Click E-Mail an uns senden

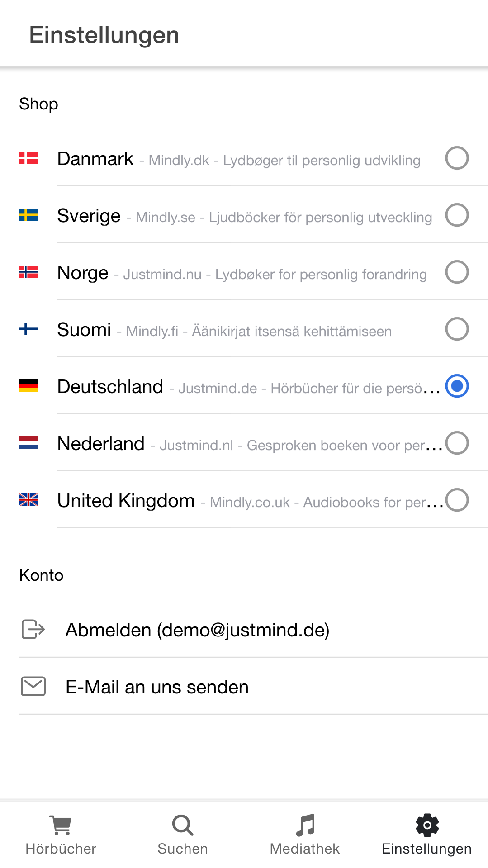click(x=157, y=687)
